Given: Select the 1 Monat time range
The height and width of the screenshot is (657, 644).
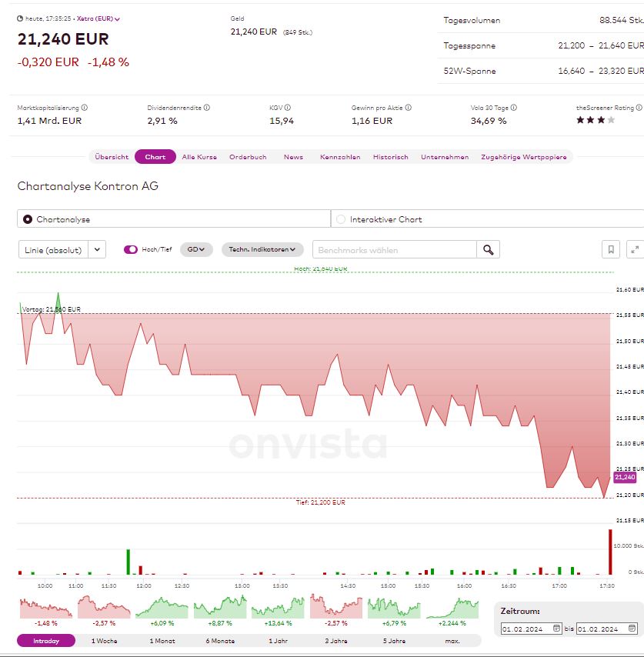Looking at the screenshot, I should tap(162, 641).
